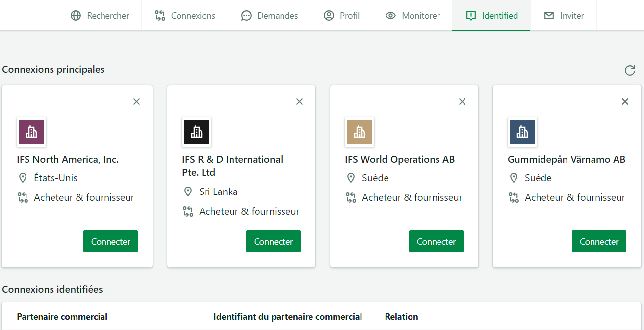This screenshot has height=330, width=644.
Task: Switch to the Connexions tab
Action: (185, 16)
